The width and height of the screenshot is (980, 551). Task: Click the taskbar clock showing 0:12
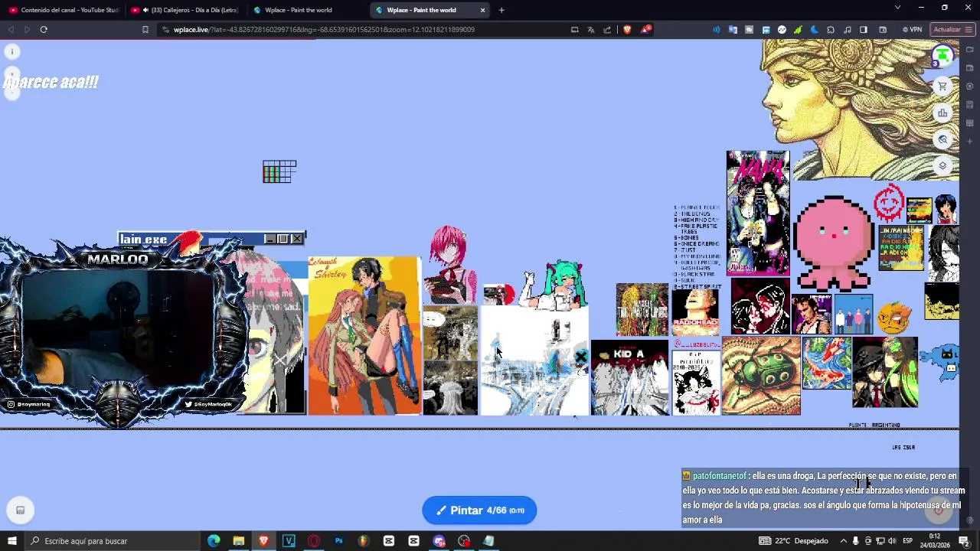[x=935, y=541]
